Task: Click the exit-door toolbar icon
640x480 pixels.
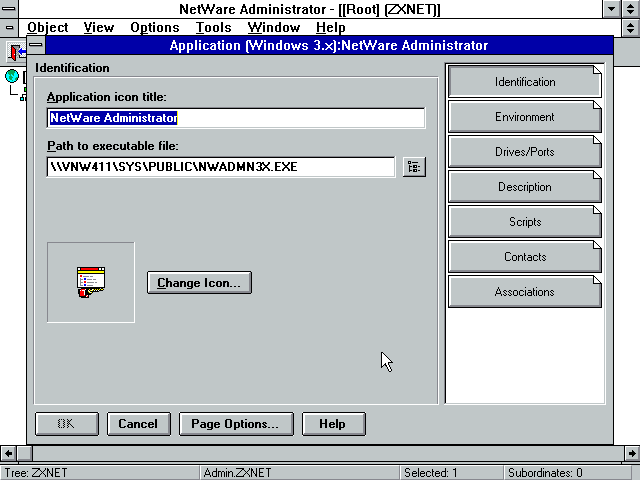Action: tap(16, 52)
